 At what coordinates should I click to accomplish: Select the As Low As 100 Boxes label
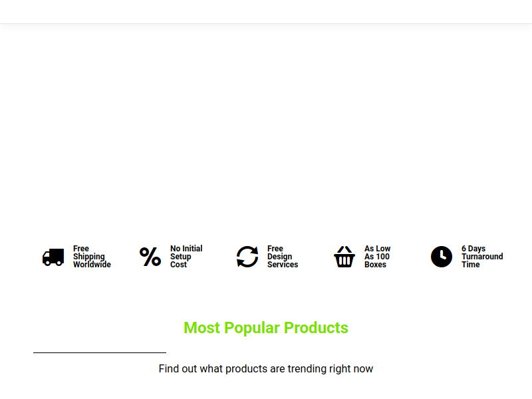(x=377, y=257)
